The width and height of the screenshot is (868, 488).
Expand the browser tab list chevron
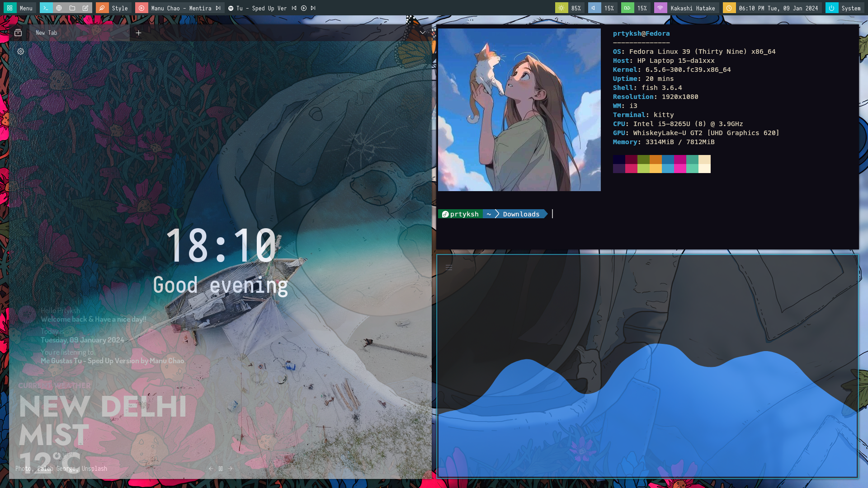pos(423,33)
